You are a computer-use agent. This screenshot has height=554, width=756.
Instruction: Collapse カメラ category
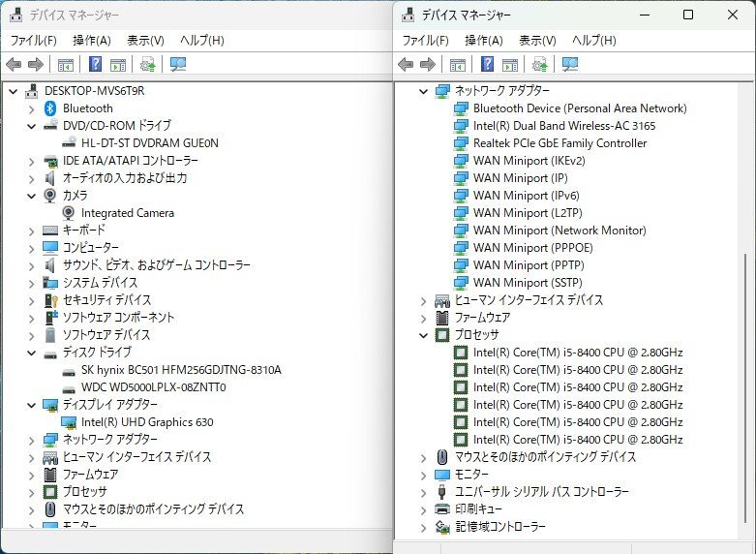click(31, 196)
